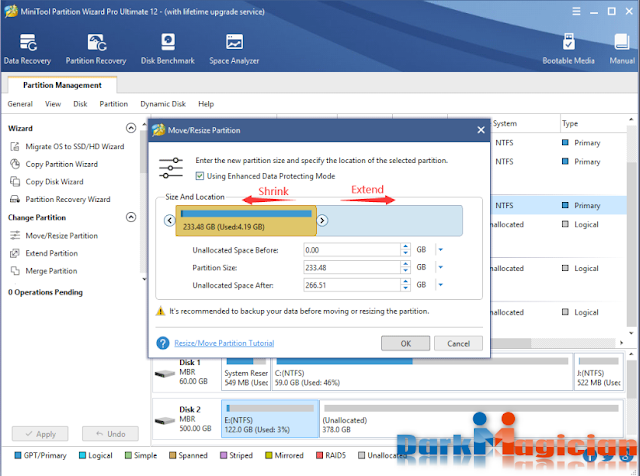Launch Partition Recovery from the toolbar

coord(96,49)
